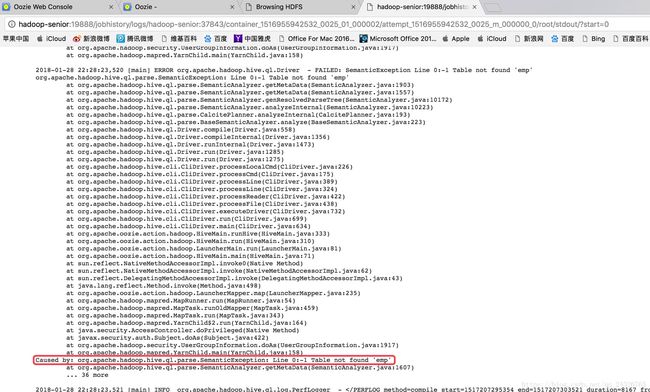
Task: Click the Browsing HDFS tab page icon
Action: tap(249, 7)
